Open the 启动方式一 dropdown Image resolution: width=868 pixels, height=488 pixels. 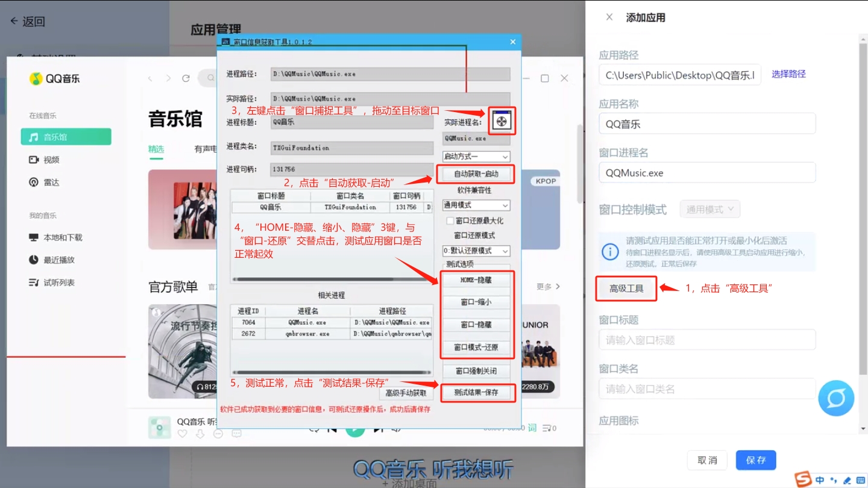pos(476,157)
